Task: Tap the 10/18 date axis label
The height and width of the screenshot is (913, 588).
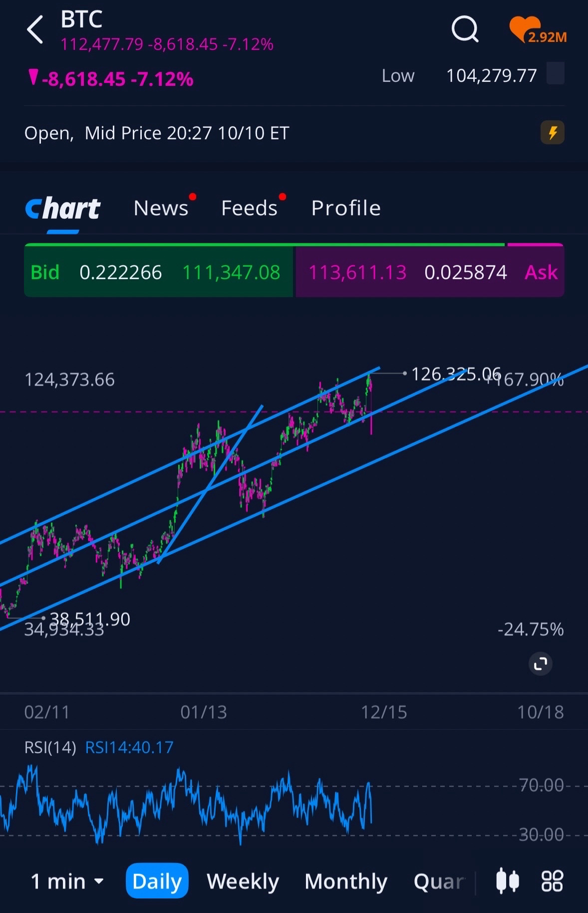Action: (541, 712)
